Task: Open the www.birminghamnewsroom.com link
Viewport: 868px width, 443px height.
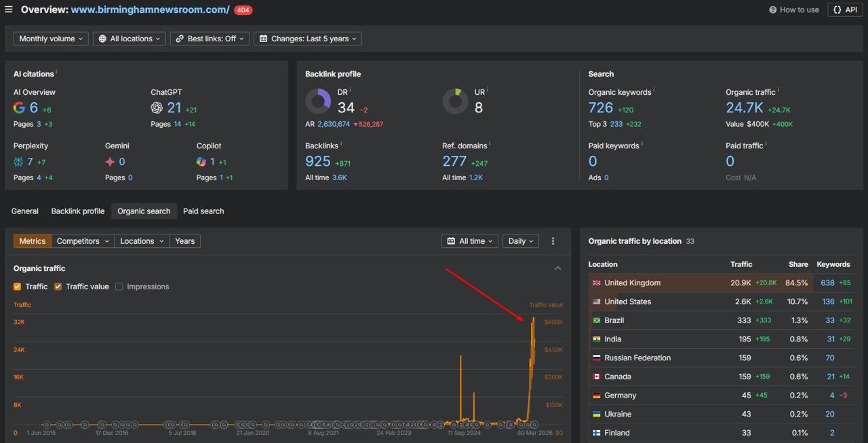Action: tap(151, 9)
